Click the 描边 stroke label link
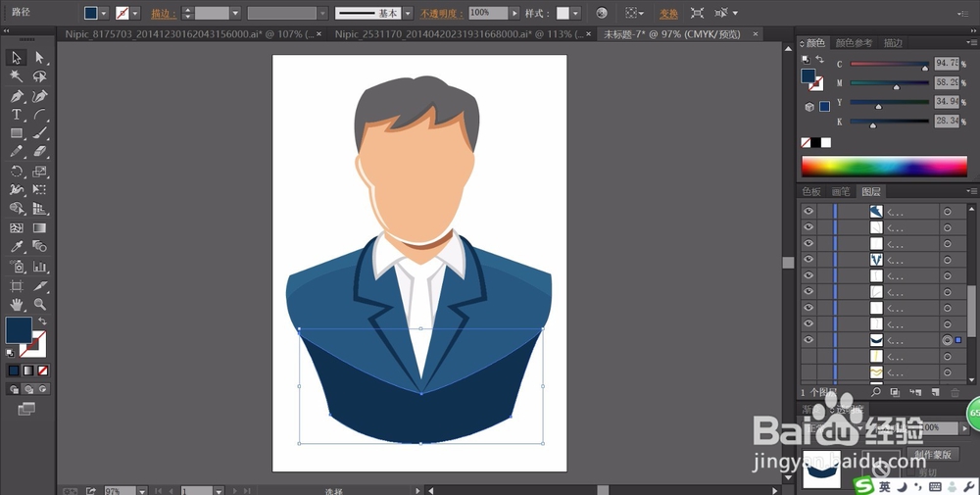The image size is (980, 495). [161, 14]
